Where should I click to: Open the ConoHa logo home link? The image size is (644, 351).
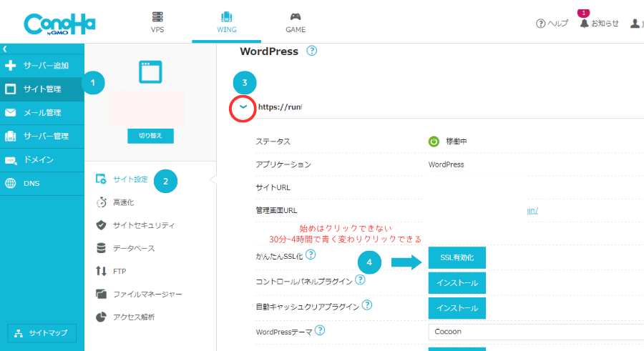pos(59,24)
